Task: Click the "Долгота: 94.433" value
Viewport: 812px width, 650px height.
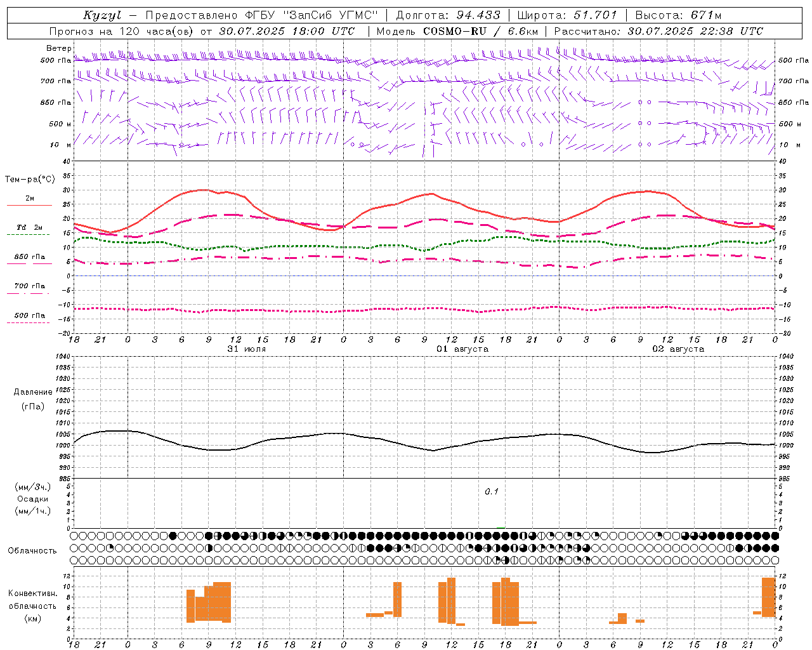Action: (449, 15)
